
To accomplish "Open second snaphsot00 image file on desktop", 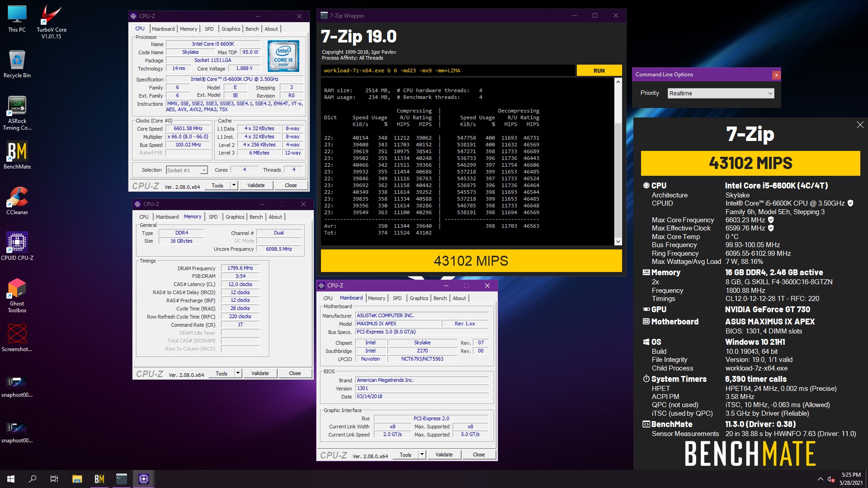I will (17, 432).
